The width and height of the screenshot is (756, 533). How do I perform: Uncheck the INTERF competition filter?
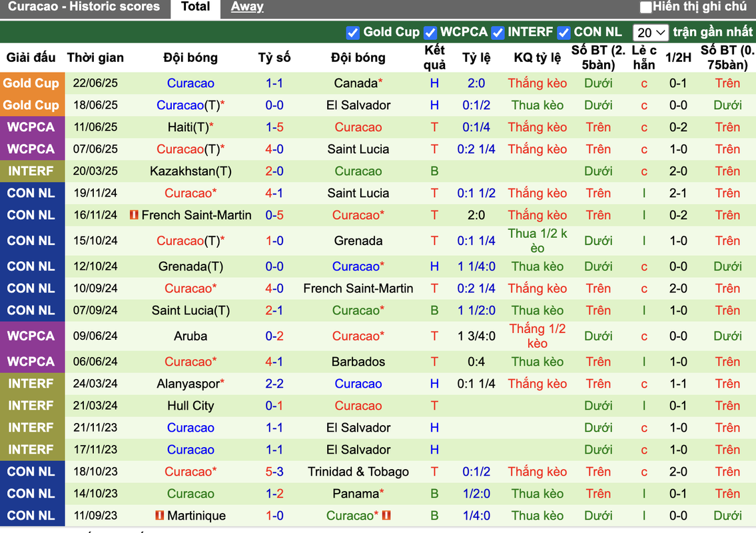click(498, 33)
